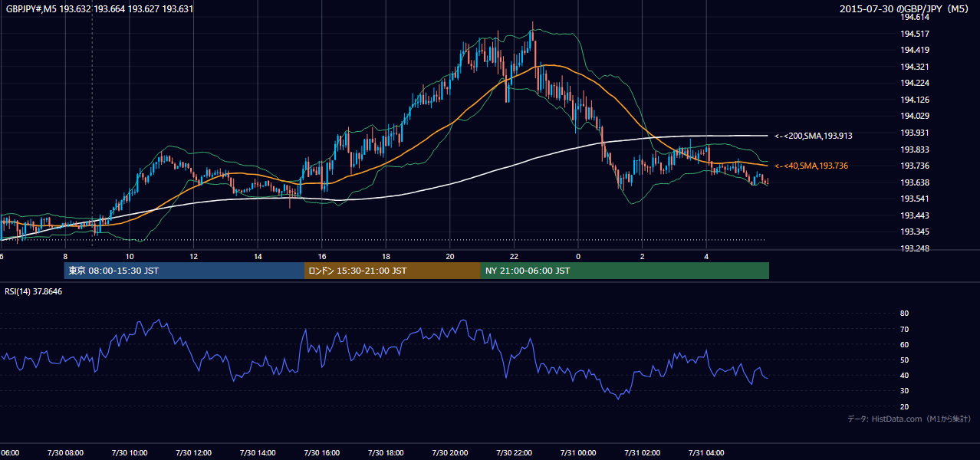Screen dimensions: 980x460
Task: Click the London 15:30-21:00 JST session bar
Action: pos(393,271)
